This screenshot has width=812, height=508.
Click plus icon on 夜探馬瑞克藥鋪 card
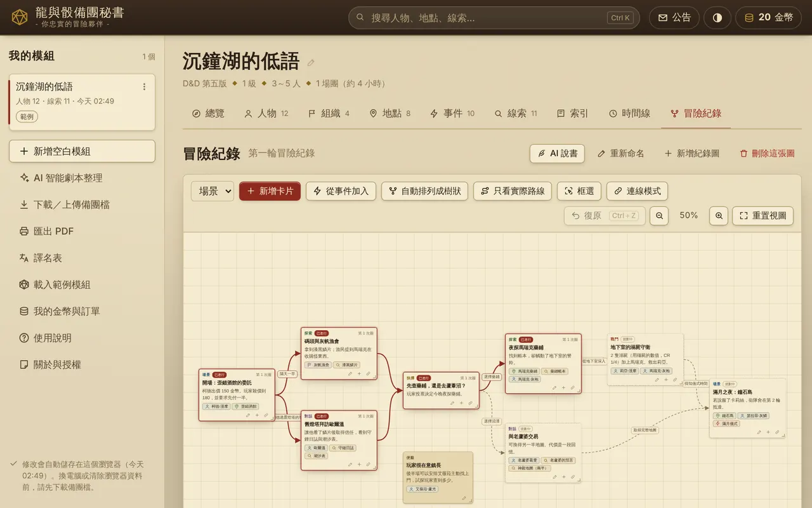point(563,387)
